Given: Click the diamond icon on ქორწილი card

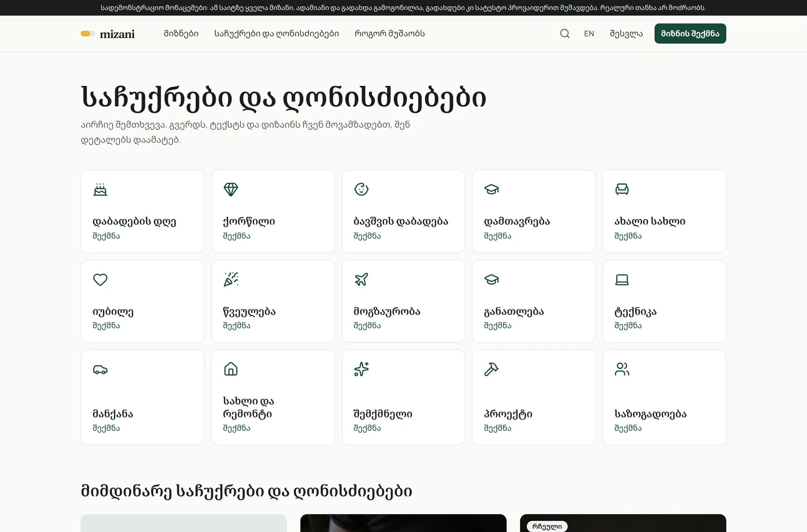Looking at the screenshot, I should (231, 189).
